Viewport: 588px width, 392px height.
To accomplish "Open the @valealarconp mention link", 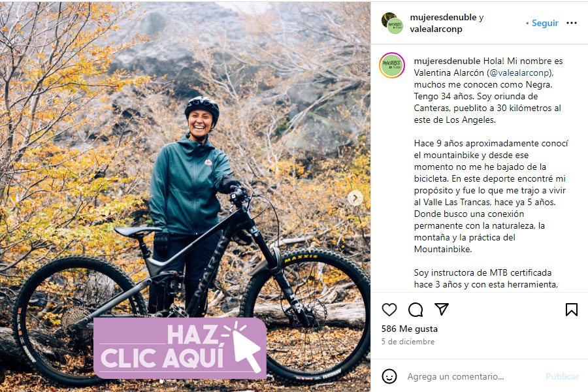I will (x=520, y=73).
